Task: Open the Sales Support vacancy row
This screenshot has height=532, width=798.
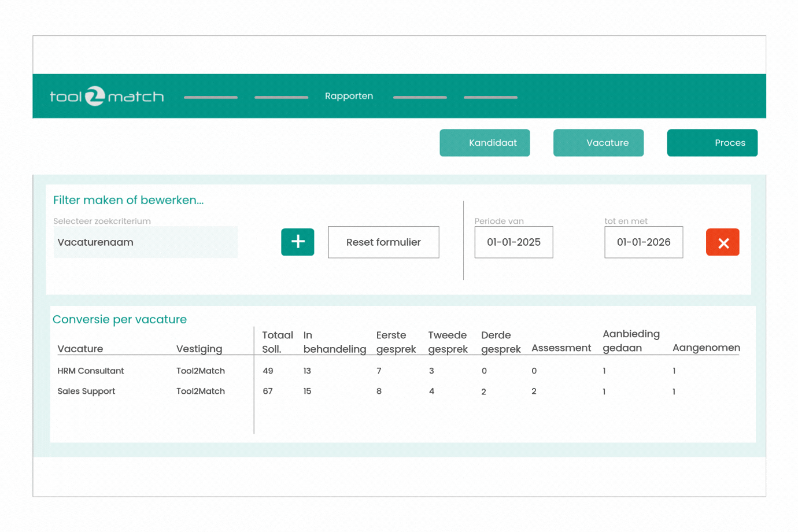Action: click(86, 391)
